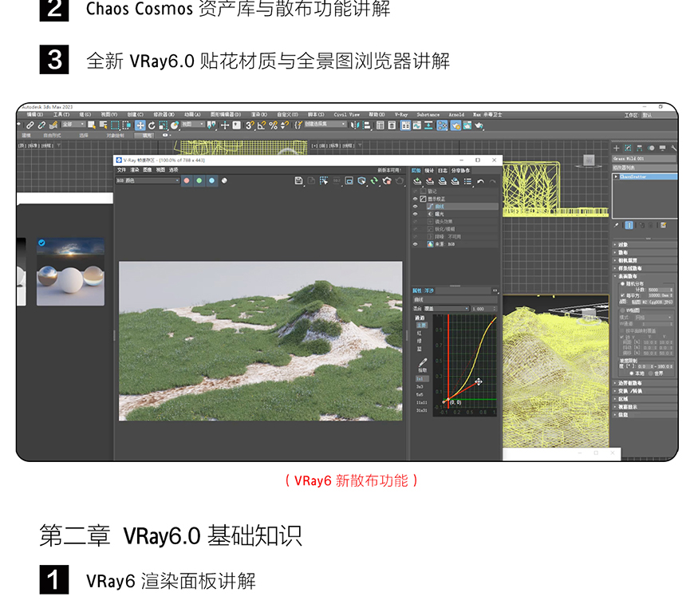Select the 11x11 sample size option
The height and width of the screenshot is (616, 694).
click(421, 402)
